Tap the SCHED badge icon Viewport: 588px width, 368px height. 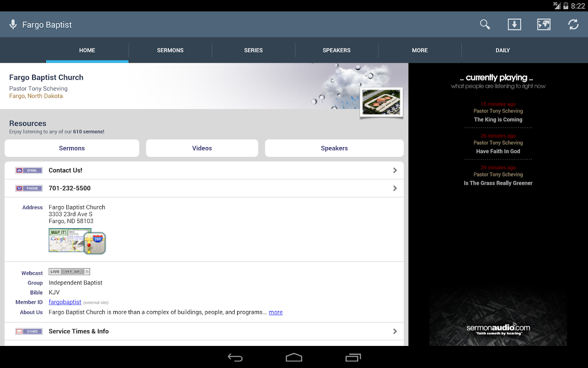tap(29, 331)
